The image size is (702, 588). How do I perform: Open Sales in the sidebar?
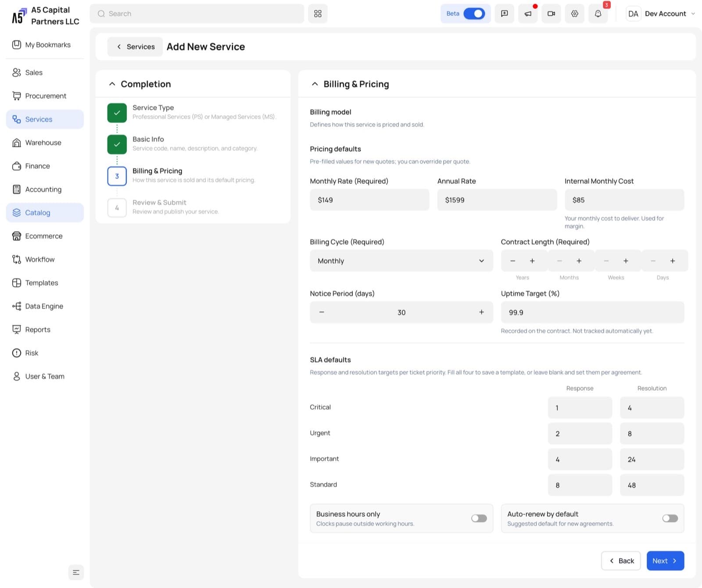pos(45,72)
